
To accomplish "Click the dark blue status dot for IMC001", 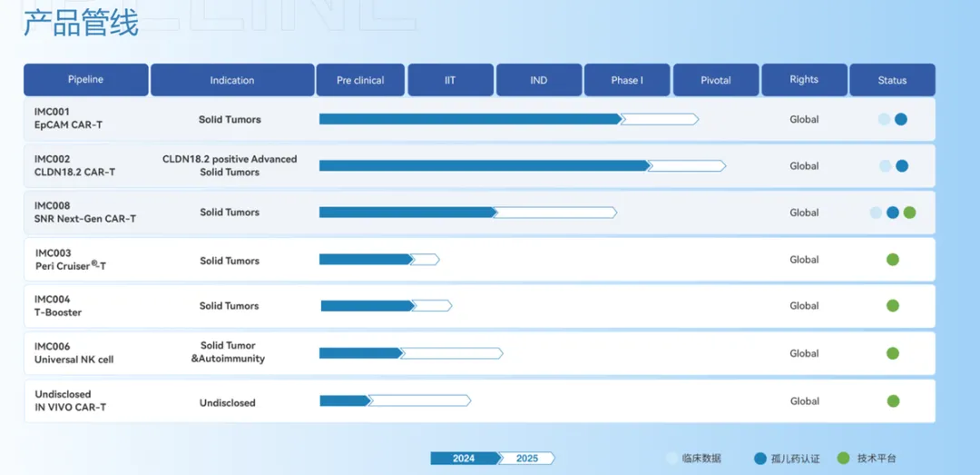I will tap(900, 119).
